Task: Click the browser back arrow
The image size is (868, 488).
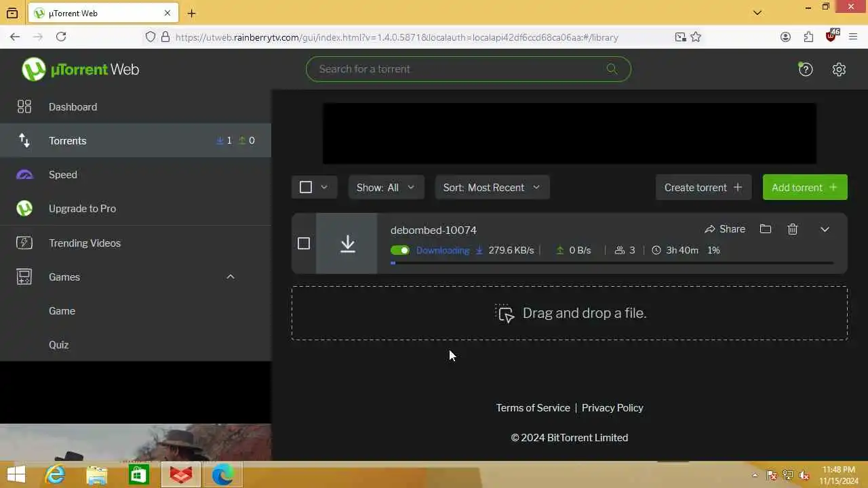Action: 15,37
